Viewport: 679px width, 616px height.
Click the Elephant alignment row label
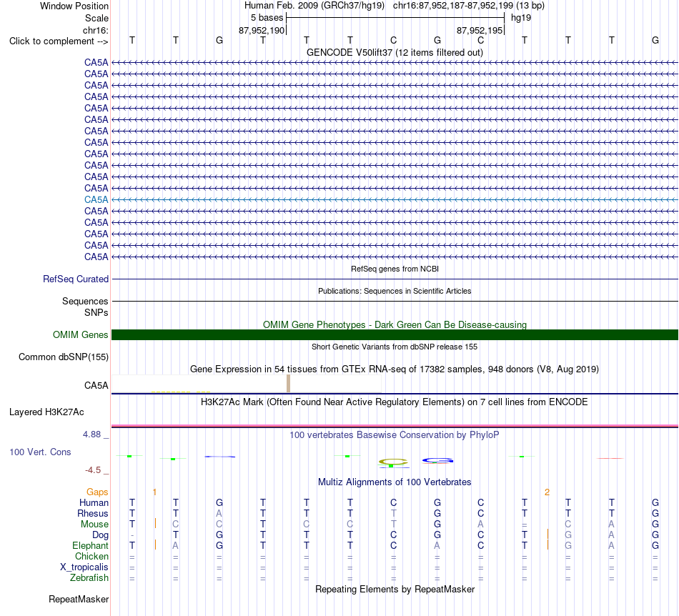click(x=91, y=545)
